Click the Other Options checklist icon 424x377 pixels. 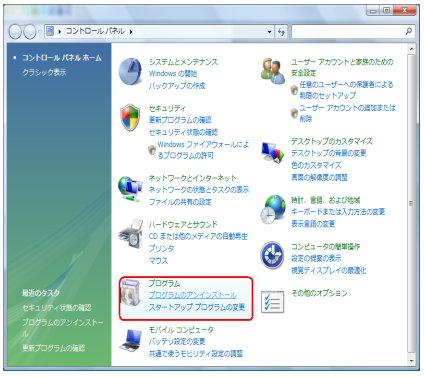(x=273, y=302)
